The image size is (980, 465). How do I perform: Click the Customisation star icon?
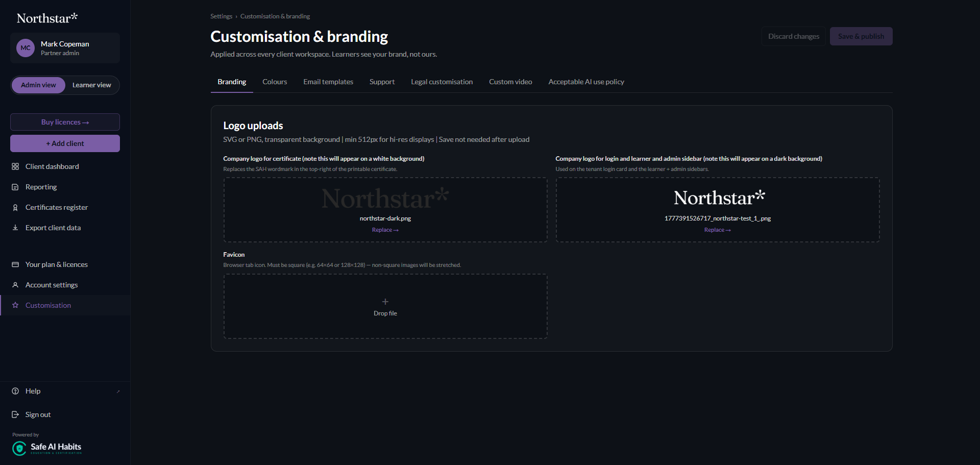point(15,305)
